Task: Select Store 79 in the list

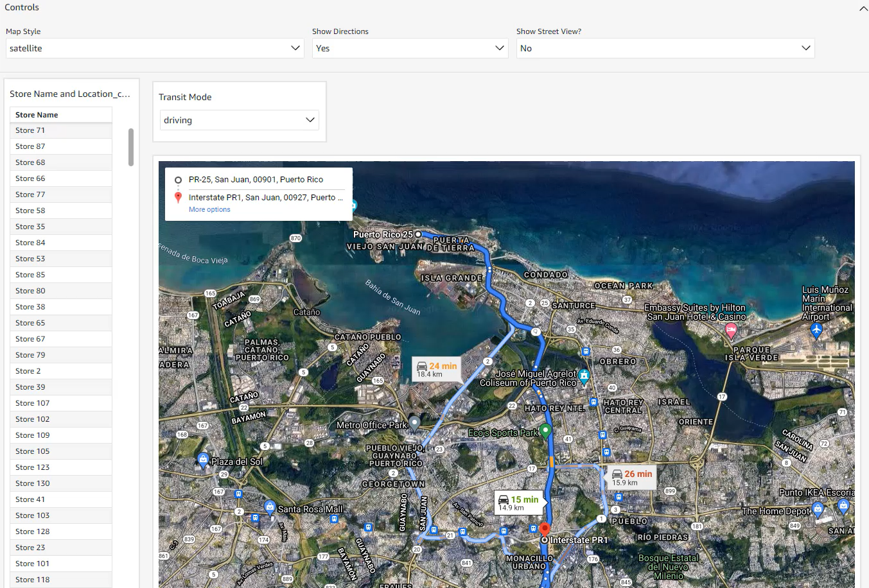Action: coord(61,355)
